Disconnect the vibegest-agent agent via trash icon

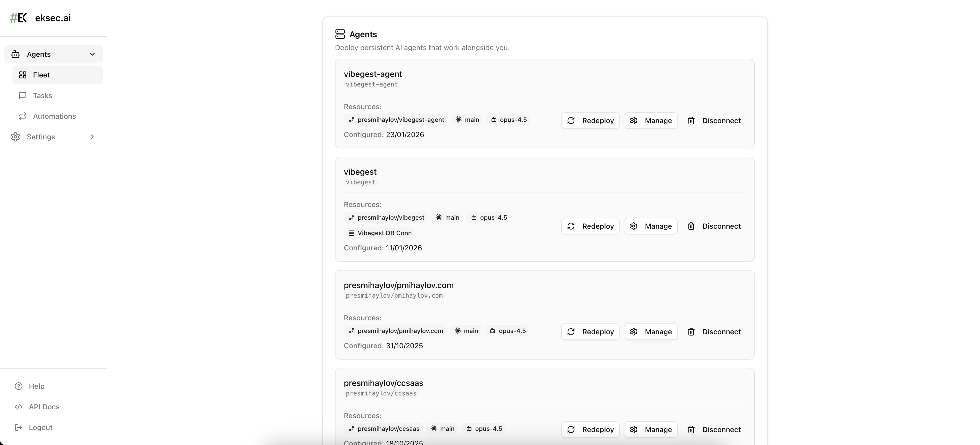691,121
